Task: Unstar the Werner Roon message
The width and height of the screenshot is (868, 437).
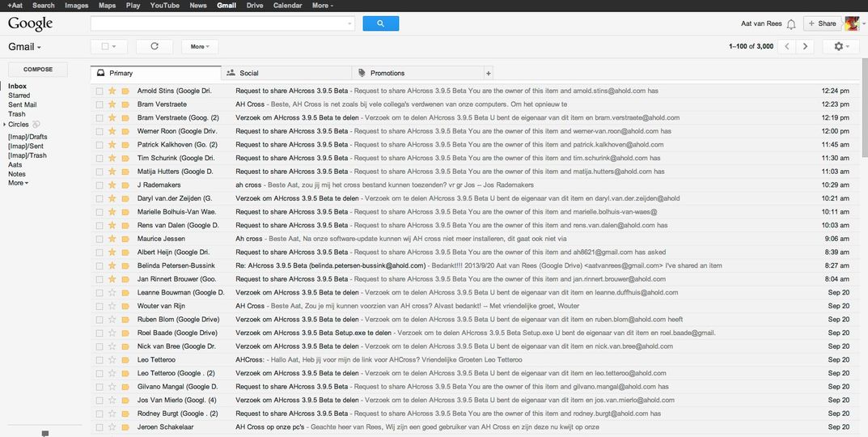Action: (x=112, y=131)
